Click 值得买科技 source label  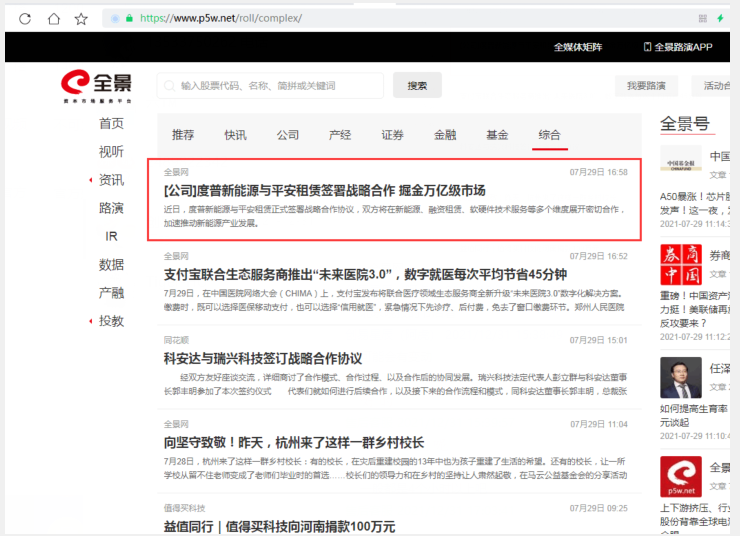coord(185,508)
